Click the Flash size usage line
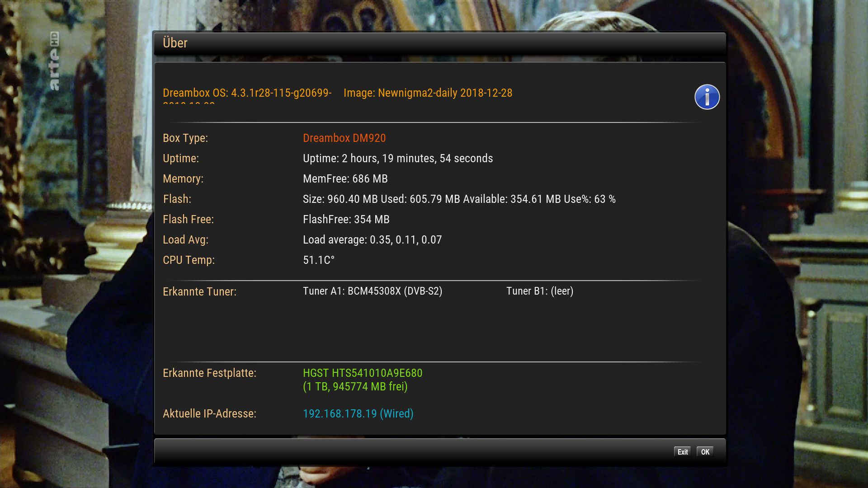 pos(459,199)
